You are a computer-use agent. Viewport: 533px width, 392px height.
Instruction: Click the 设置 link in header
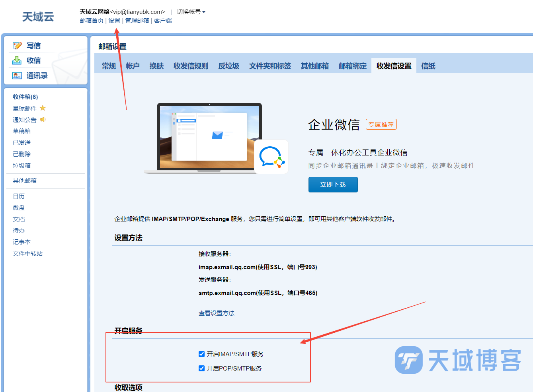coord(114,21)
